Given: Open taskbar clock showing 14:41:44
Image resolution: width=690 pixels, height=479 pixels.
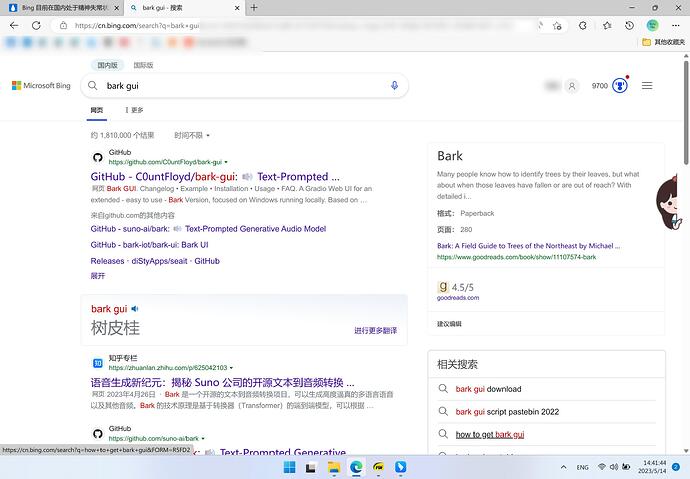Looking at the screenshot, I should pos(654,467).
